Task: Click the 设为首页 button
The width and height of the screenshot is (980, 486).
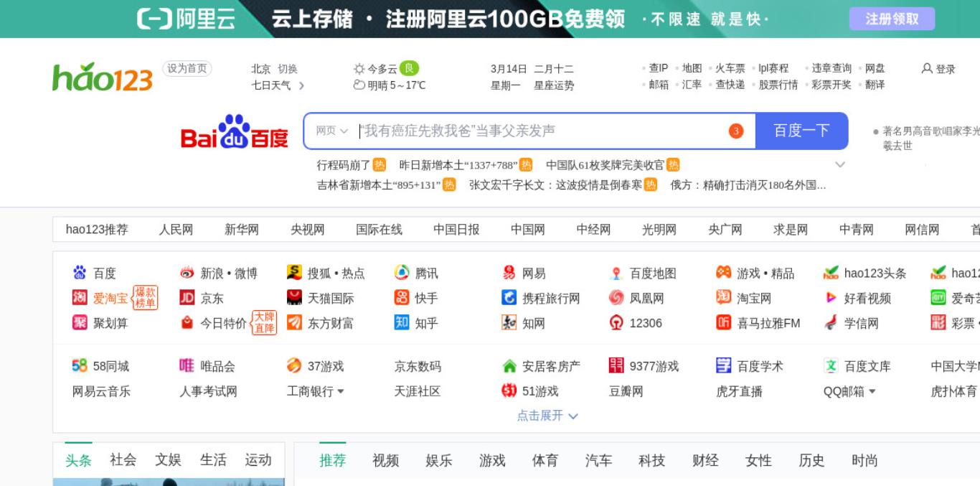Action: [187, 68]
